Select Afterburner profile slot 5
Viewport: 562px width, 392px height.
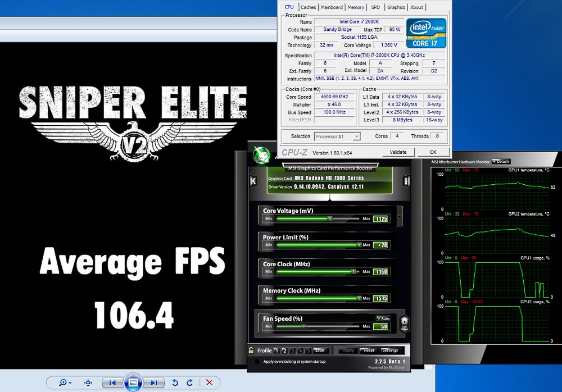[x=308, y=350]
